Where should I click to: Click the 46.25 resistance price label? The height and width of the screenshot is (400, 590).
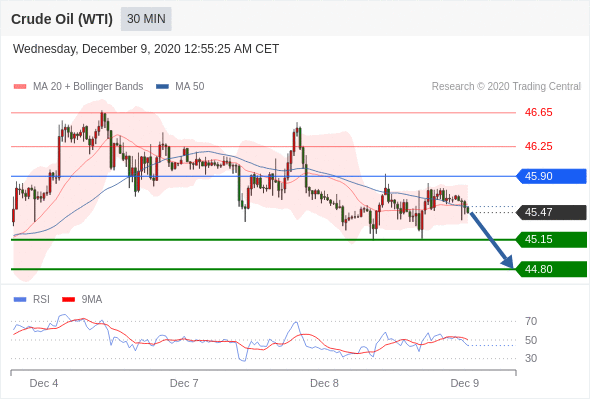538,146
